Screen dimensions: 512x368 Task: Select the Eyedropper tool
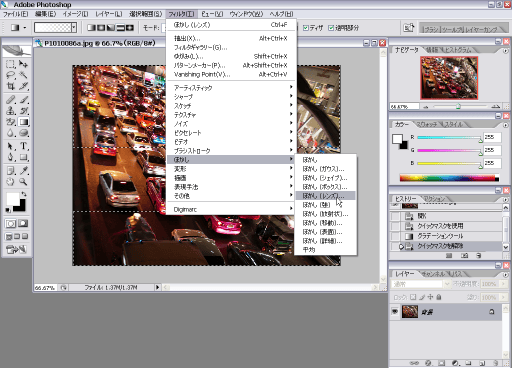click(x=23, y=170)
